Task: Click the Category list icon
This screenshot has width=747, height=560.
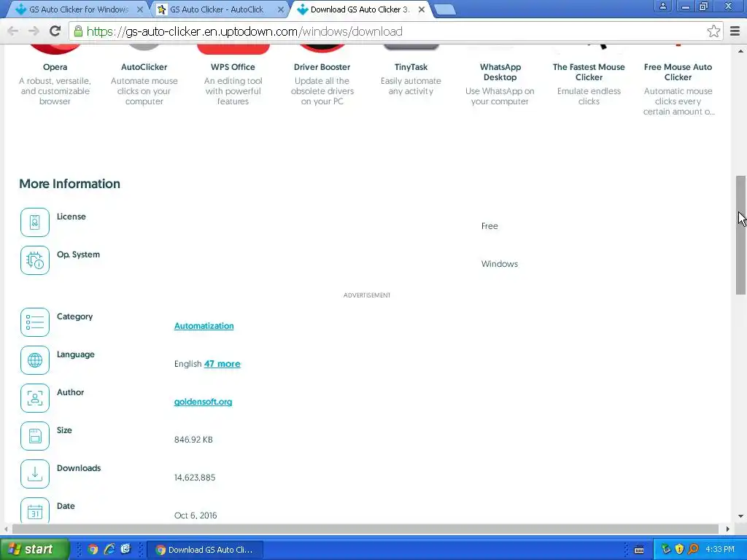Action: point(35,322)
